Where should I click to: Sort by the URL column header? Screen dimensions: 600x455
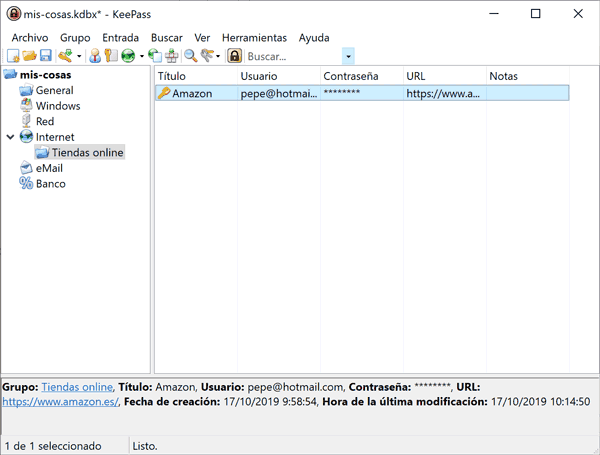tap(445, 76)
